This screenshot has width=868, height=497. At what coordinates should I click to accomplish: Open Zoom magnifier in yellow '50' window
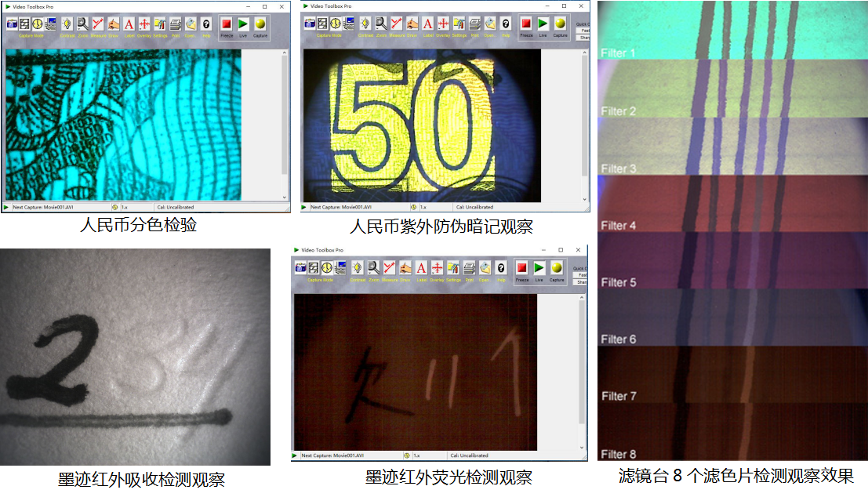381,24
